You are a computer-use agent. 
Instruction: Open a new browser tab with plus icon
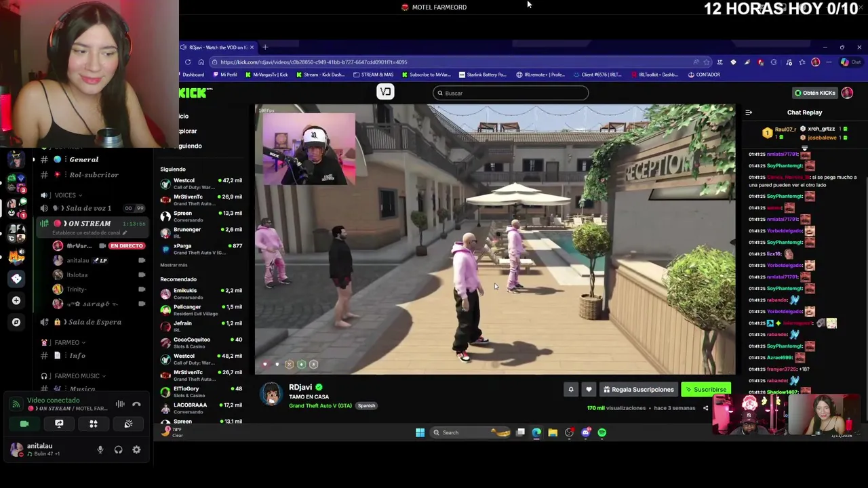265,47
